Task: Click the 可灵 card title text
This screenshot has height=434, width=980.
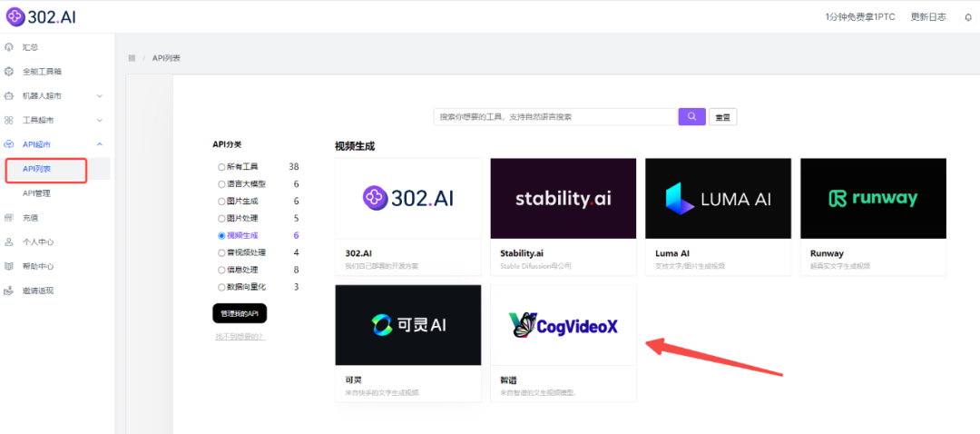Action: pos(353,380)
